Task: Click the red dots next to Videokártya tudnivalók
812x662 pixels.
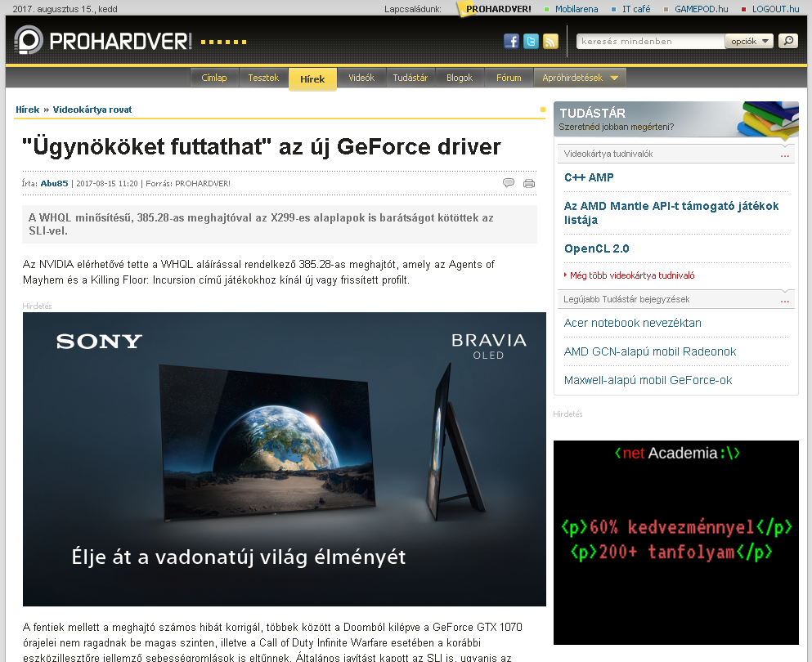Action: coord(784,155)
